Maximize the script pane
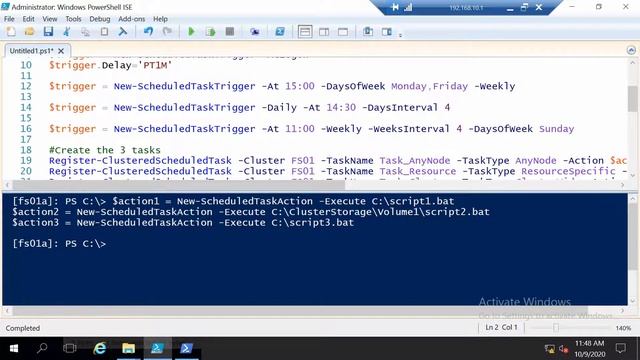This screenshot has height=360, width=640. (x=343, y=31)
